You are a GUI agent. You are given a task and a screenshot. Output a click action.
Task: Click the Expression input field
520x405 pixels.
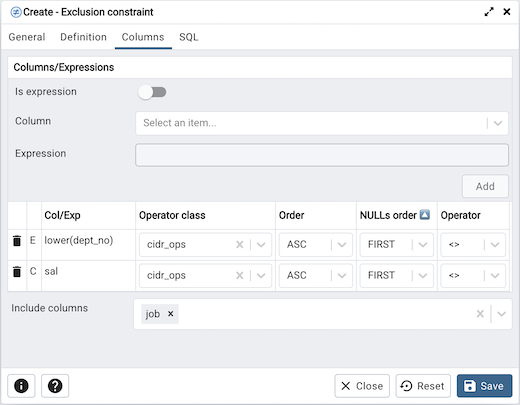pos(322,155)
